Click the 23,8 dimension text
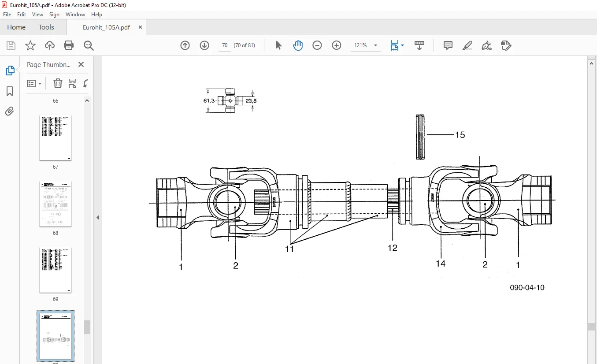 [251, 101]
